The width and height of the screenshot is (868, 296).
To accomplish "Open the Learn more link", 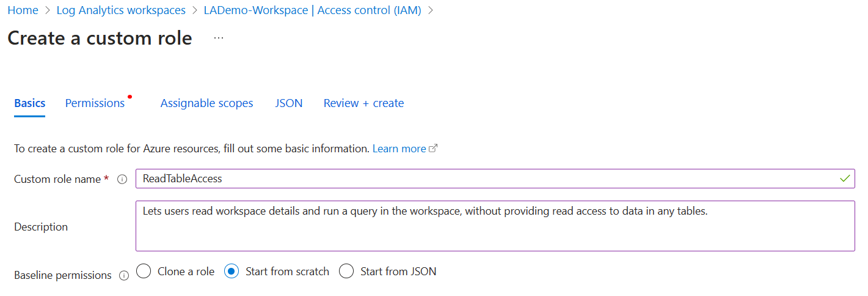I will 399,149.
